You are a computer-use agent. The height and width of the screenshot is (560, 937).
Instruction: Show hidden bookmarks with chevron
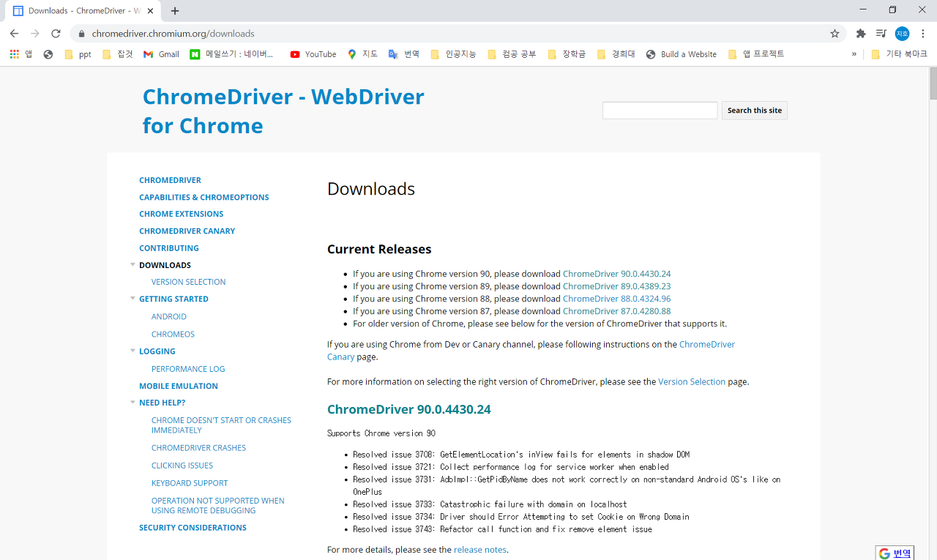click(854, 54)
